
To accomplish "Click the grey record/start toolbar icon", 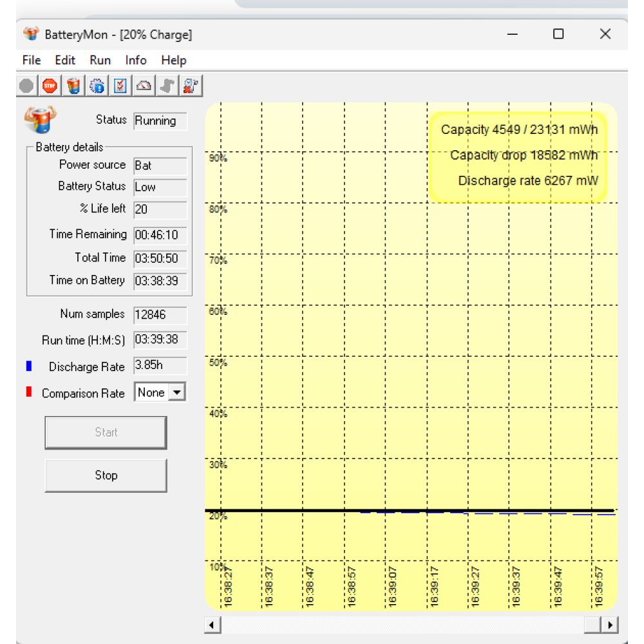I will (x=26, y=86).
